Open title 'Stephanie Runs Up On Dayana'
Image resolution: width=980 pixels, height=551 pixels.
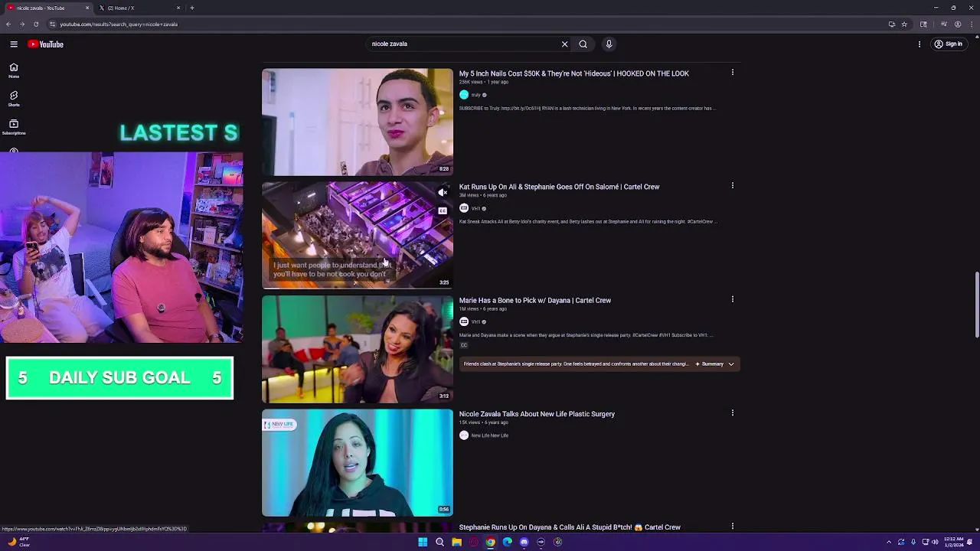click(570, 527)
